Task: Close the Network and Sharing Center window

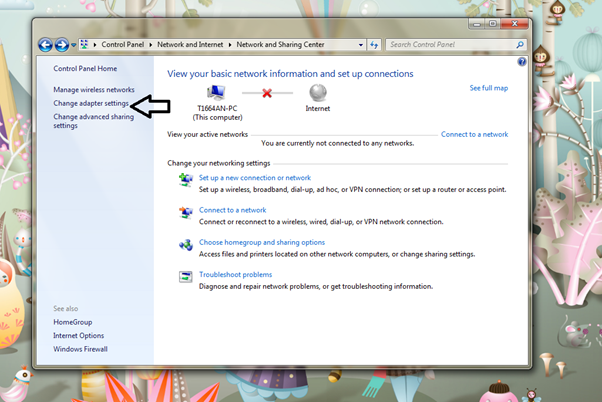Action: pos(515,24)
